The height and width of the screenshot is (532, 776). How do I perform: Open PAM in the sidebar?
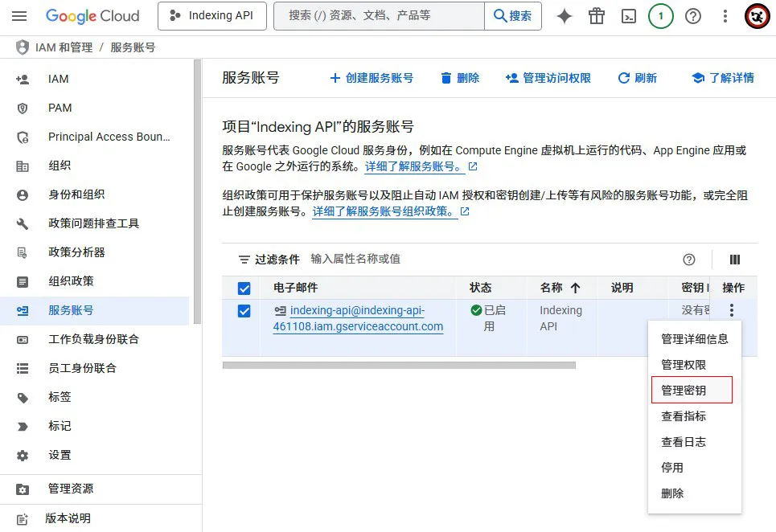(x=95, y=108)
